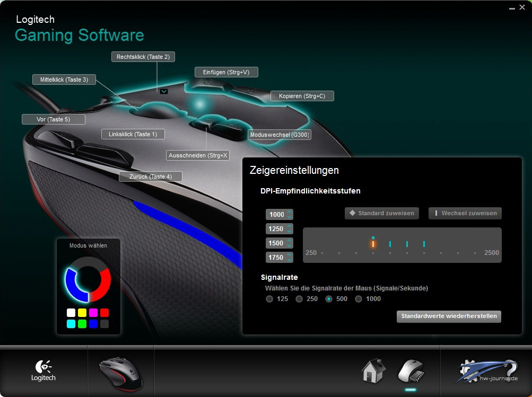Click Standard zuweisen button
The width and height of the screenshot is (532, 397).
(382, 213)
